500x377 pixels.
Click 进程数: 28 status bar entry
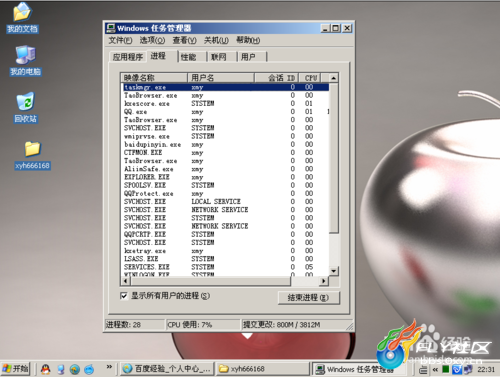[x=135, y=325]
